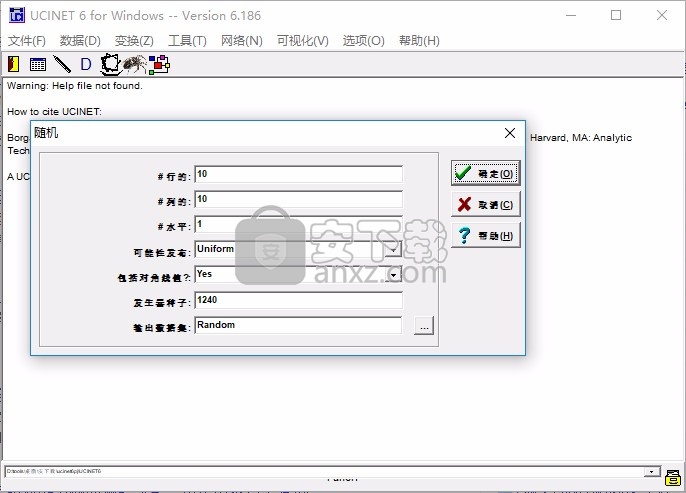Open the 选项(O) menu

(363, 41)
